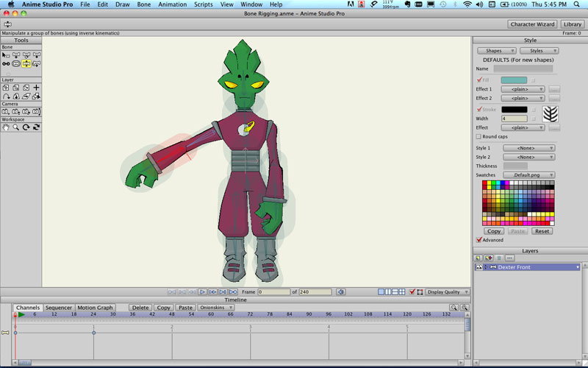Click the Character Wizard button

pyautogui.click(x=533, y=24)
